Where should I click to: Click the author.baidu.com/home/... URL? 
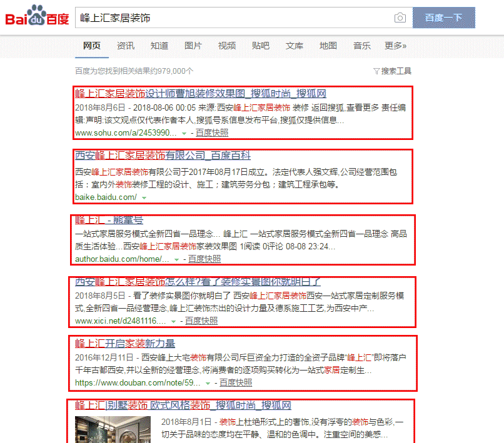pyautogui.click(x=122, y=259)
